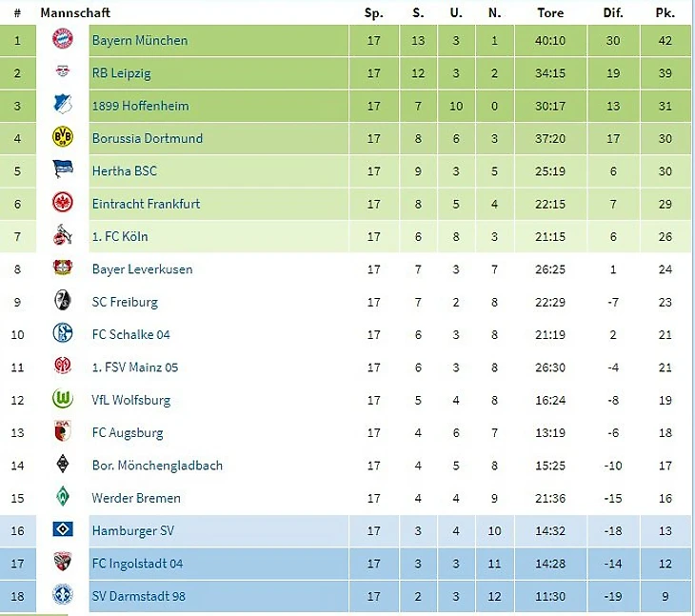Image resolution: width=695 pixels, height=616 pixels.
Task: Click the Hamburger SV diamond logo
Action: 63,530
